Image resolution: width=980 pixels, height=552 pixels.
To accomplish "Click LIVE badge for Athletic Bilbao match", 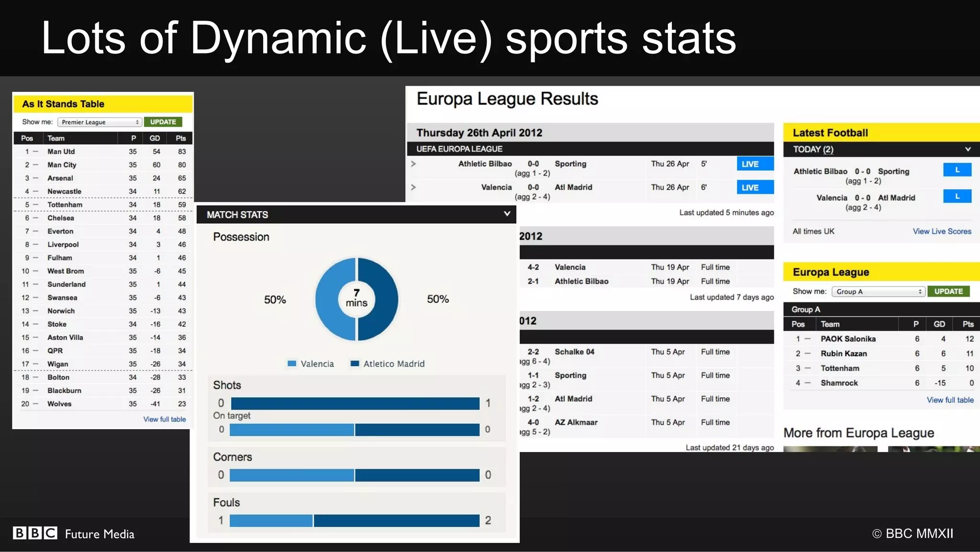I will point(755,164).
